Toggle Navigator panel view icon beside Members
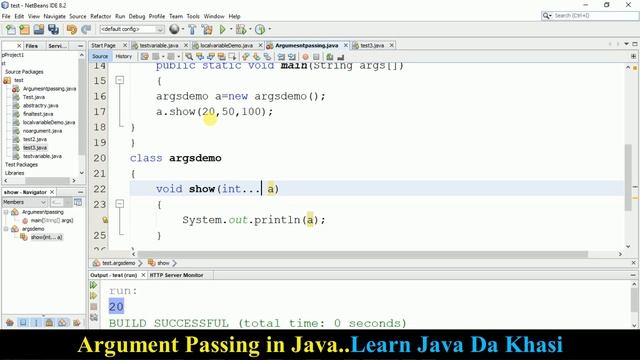 [78, 202]
